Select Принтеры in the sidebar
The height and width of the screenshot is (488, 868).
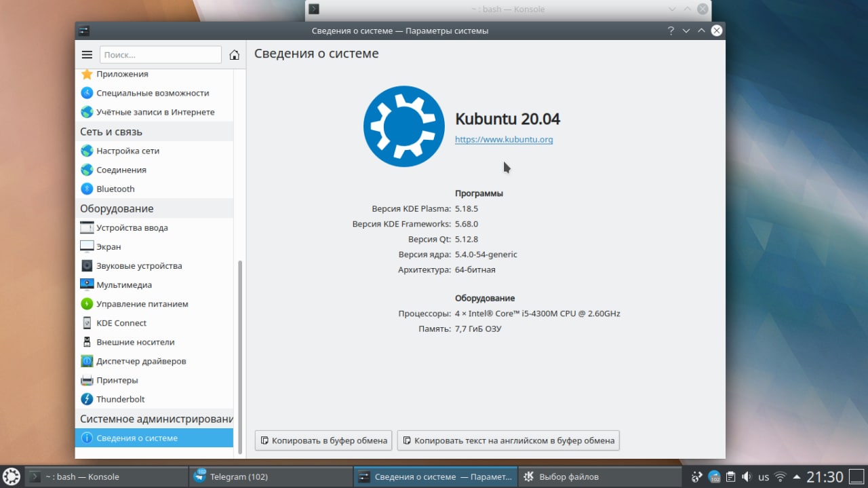pos(154,379)
